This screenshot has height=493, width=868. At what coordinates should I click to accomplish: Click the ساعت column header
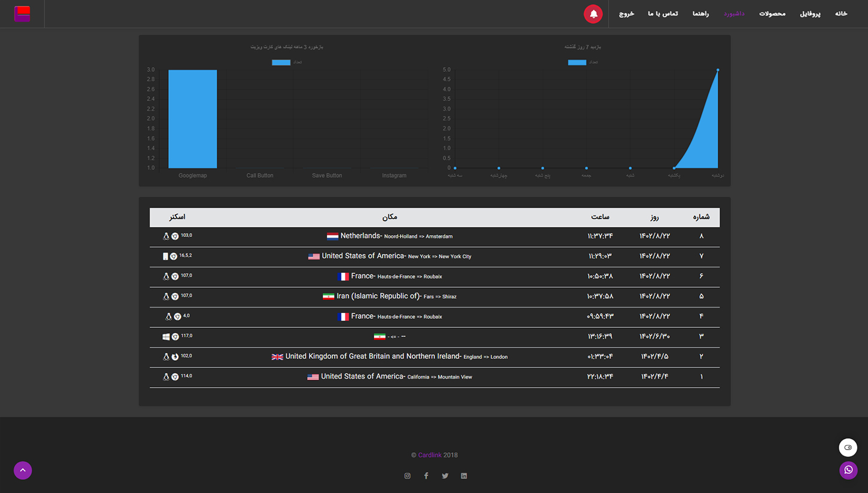(600, 217)
